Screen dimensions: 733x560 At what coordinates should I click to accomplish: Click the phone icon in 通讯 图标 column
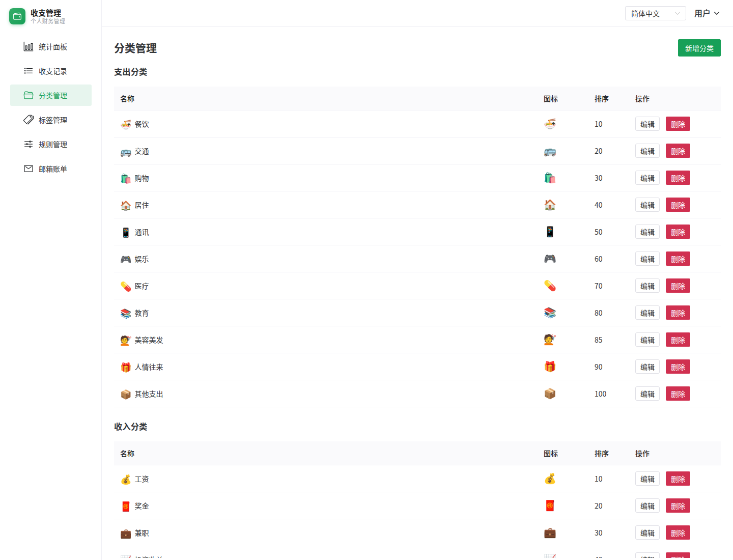pyautogui.click(x=550, y=232)
